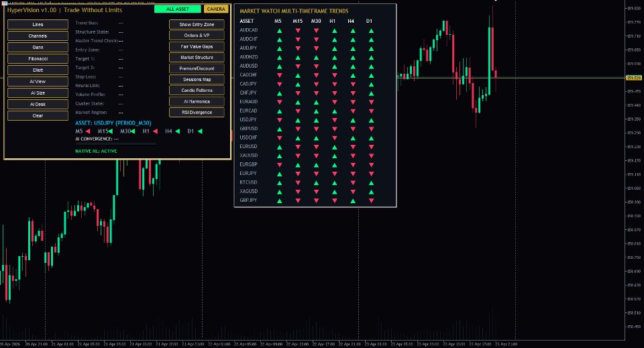Select the XAUUSD row label
Image resolution: width=644 pixels, height=348 pixels.
pos(249,156)
